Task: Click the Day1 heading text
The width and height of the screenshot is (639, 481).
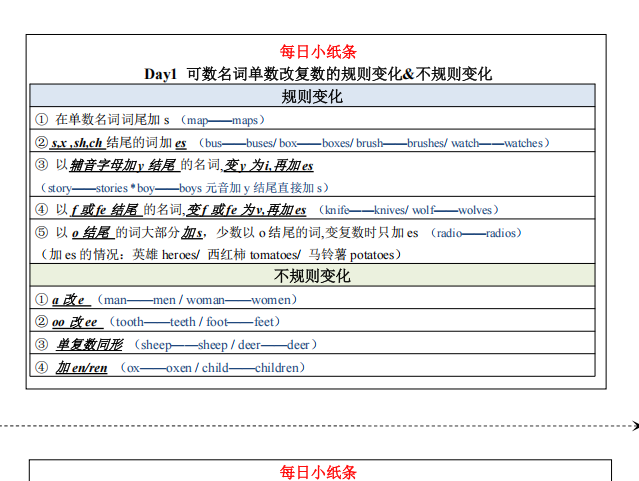Action: pos(160,74)
